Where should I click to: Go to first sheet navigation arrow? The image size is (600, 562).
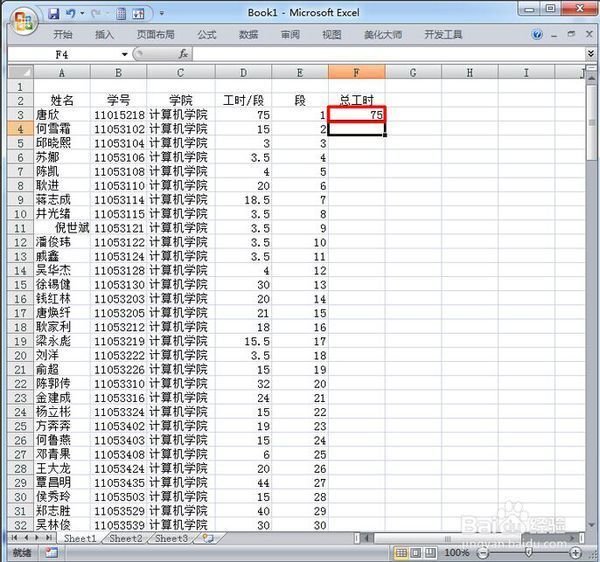14,538
